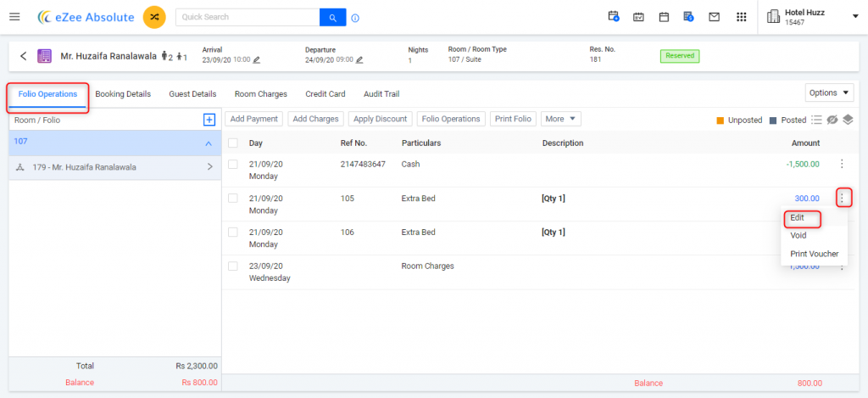Open the Hotel Huzz account dropdown arrow
This screenshot has width=868, height=398.
point(855,17)
